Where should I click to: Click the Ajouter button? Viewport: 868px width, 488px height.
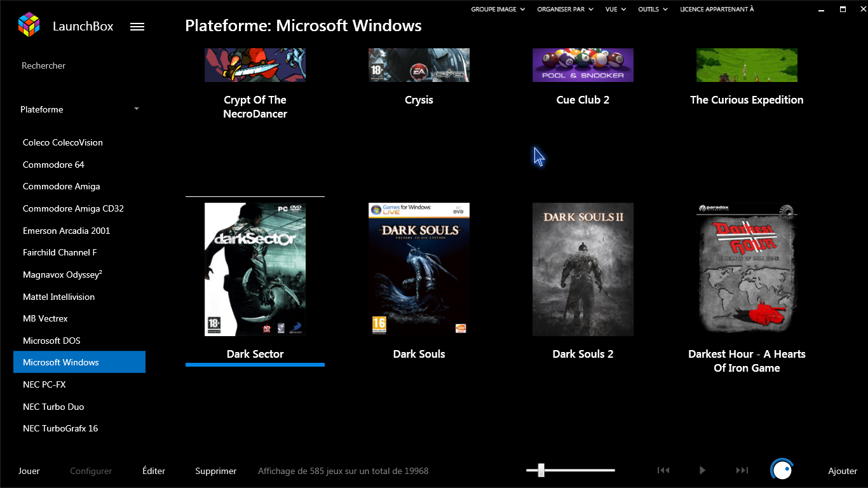843,471
